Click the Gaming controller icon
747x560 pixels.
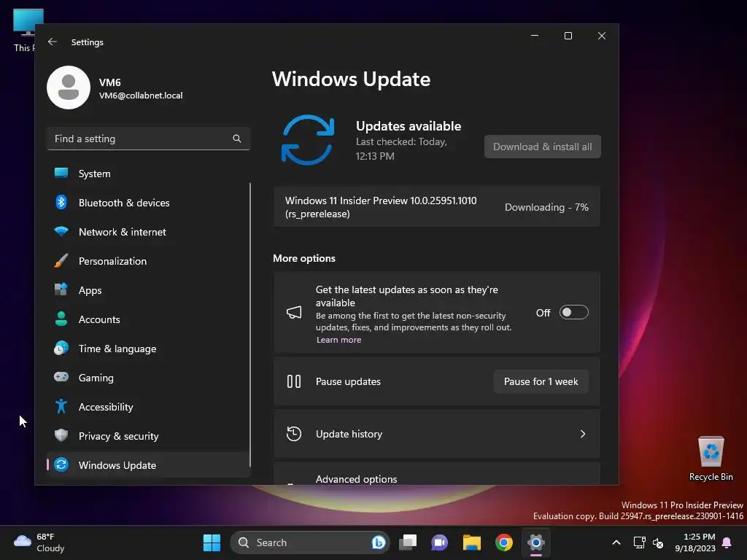click(61, 377)
